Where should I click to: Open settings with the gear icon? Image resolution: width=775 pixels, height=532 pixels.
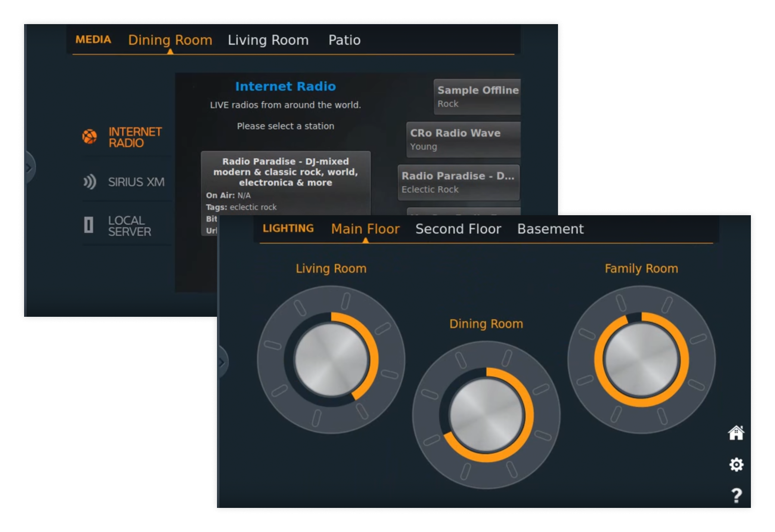coord(736,464)
